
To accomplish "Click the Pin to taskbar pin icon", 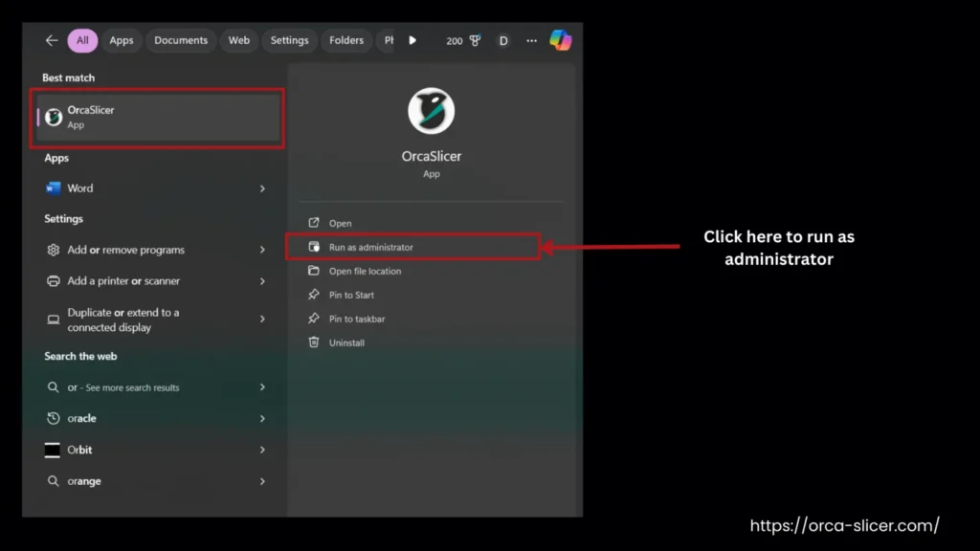I will coord(314,318).
